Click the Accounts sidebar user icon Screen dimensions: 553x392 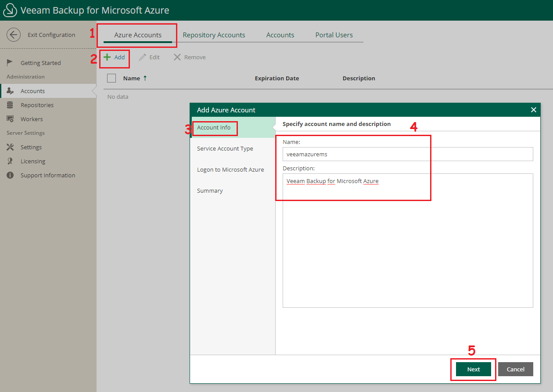[10, 91]
